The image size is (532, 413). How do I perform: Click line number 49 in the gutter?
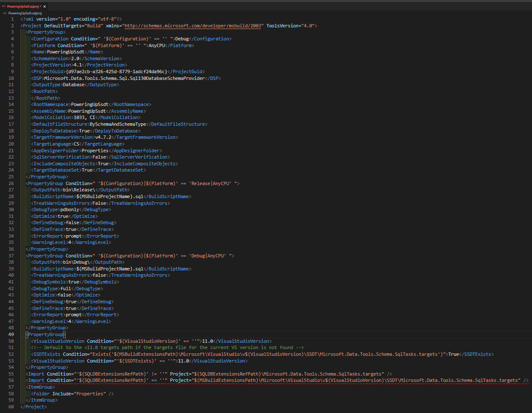point(11,334)
